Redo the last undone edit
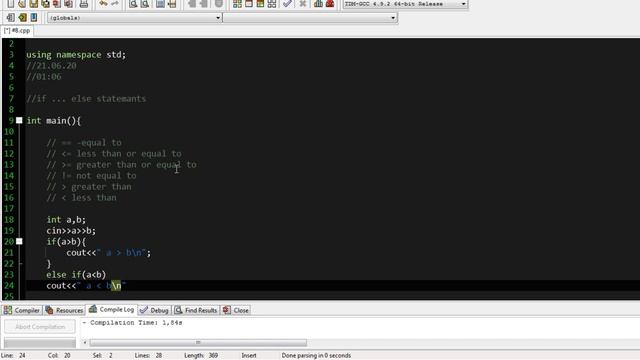640x360 pixels. (115, 4)
